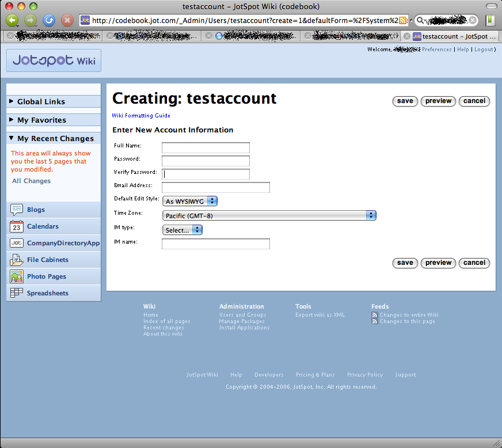Focus the Verify Password field
Image resolution: width=502 pixels, height=448 pixels.
click(206, 174)
